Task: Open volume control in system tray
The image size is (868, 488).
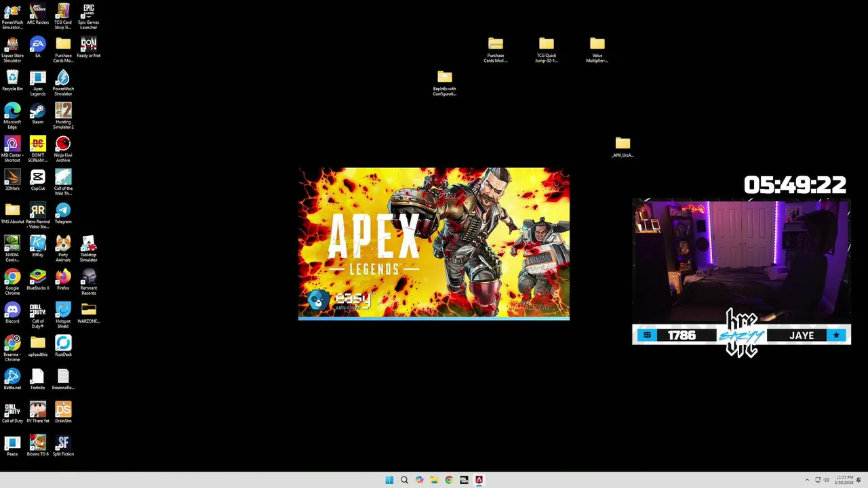Action: click(826, 480)
